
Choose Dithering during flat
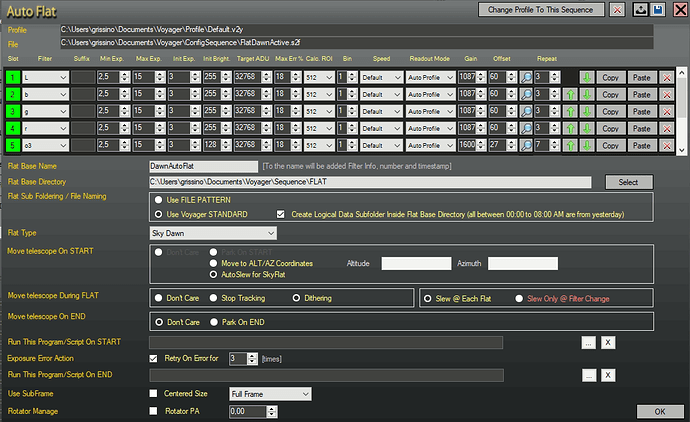297,298
